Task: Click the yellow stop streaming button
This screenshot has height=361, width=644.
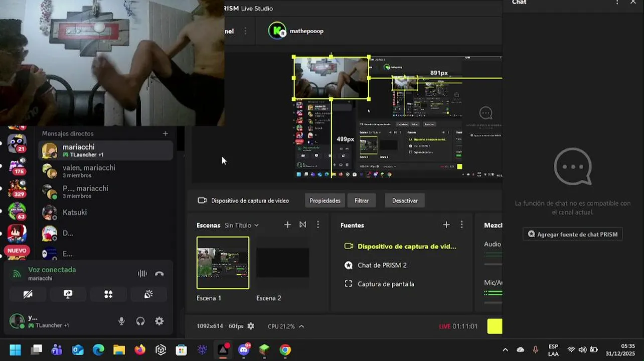Action: (495, 326)
